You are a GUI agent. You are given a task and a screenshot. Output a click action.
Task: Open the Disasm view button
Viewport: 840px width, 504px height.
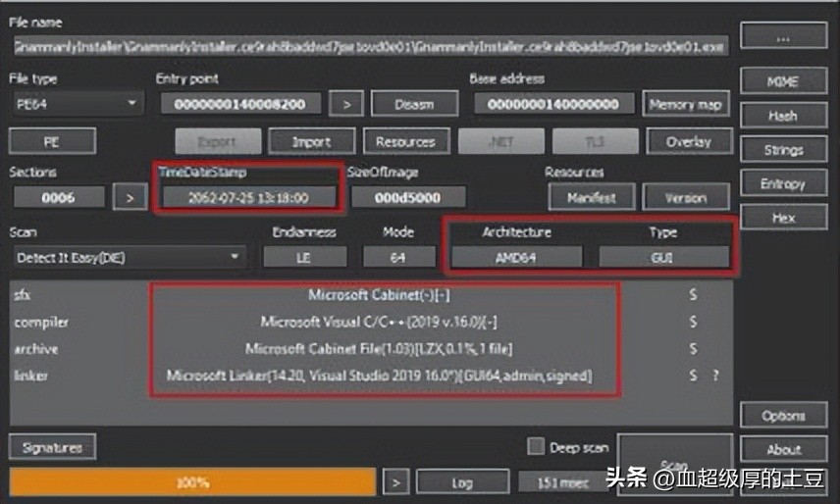pos(414,104)
